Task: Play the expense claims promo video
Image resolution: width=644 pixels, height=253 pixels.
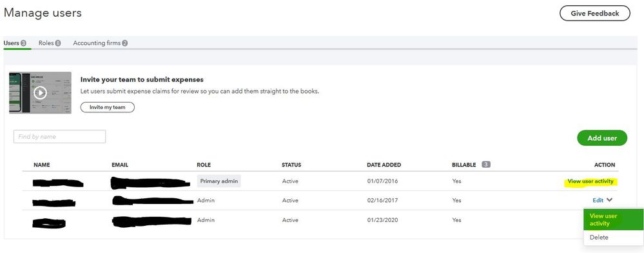Action: (x=40, y=92)
